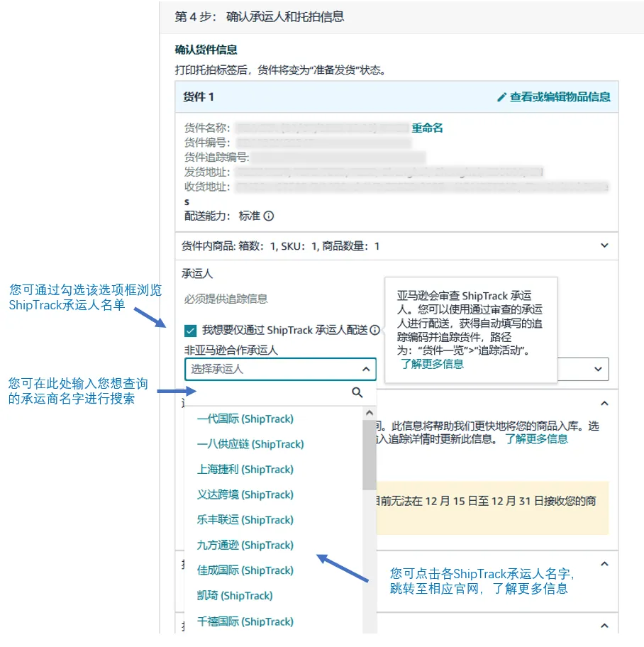This screenshot has height=647, width=644.
Task: Click the scrollbar thumb of the carrier list
Action: [369, 454]
